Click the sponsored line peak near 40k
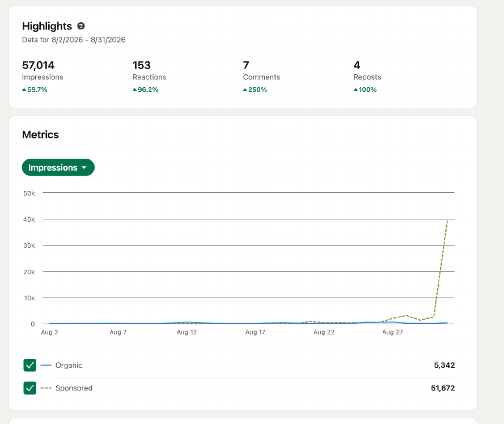 tap(447, 221)
